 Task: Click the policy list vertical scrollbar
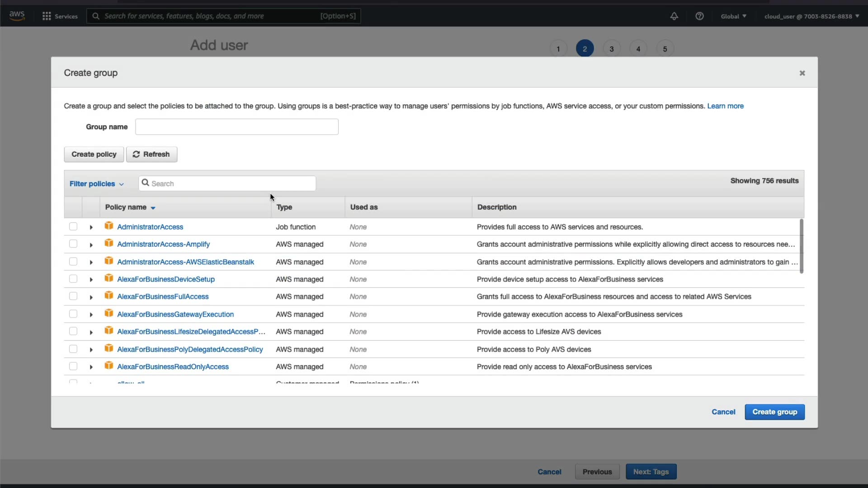tap(802, 246)
